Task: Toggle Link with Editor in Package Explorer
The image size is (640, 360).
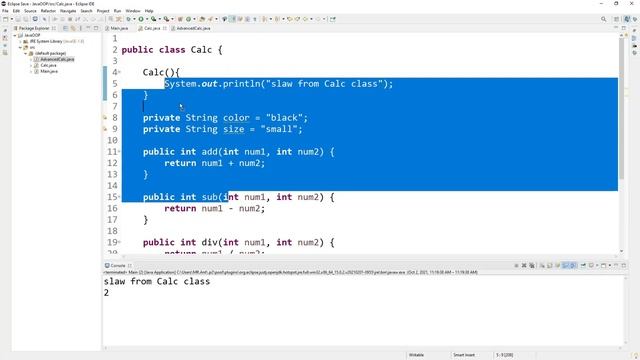Action: (73, 28)
